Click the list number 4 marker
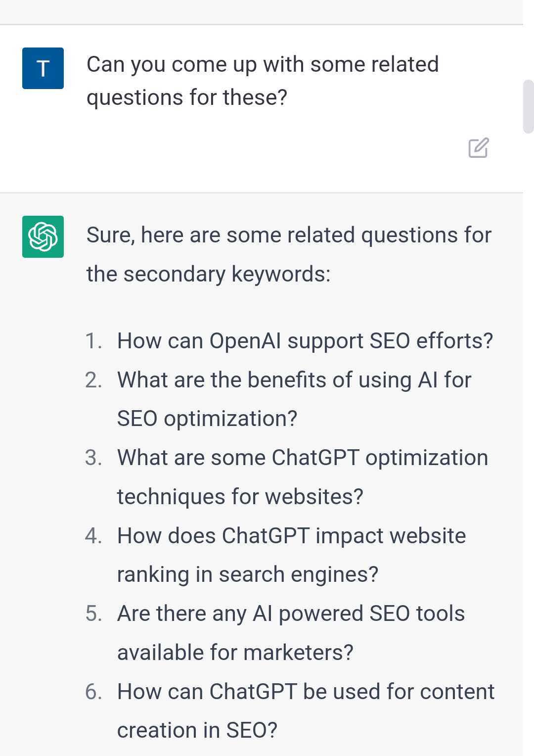This screenshot has height=756, width=534. coord(93,536)
